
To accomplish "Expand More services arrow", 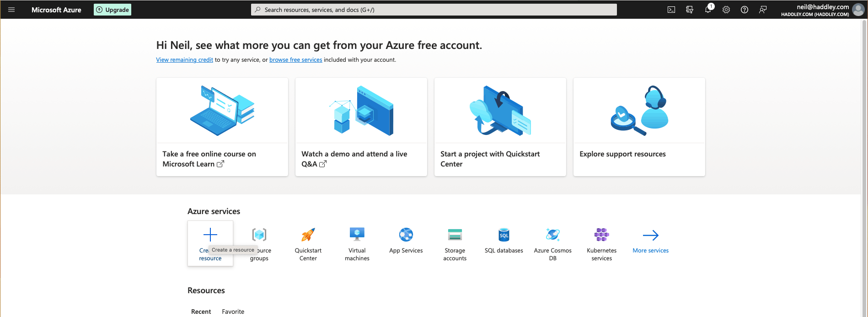I will pyautogui.click(x=650, y=236).
